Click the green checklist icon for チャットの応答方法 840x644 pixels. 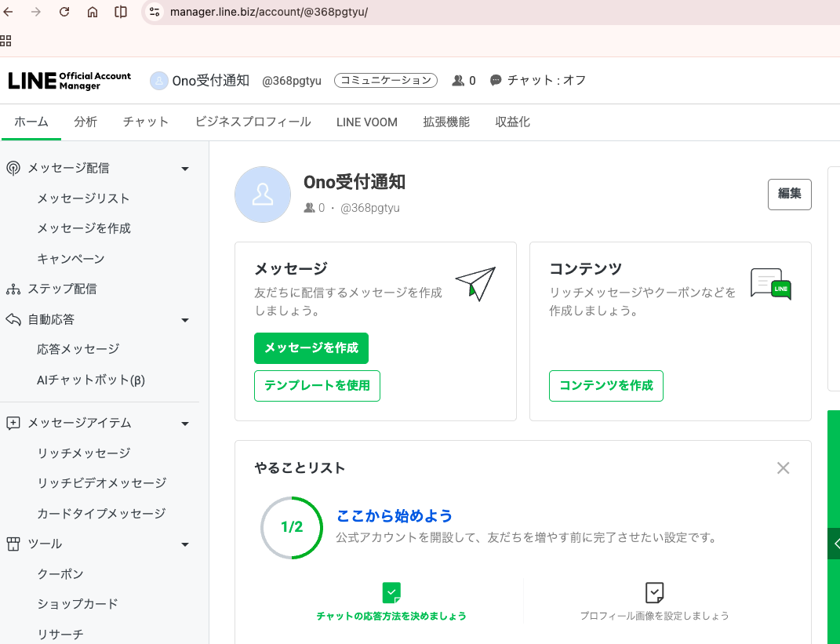click(391, 592)
